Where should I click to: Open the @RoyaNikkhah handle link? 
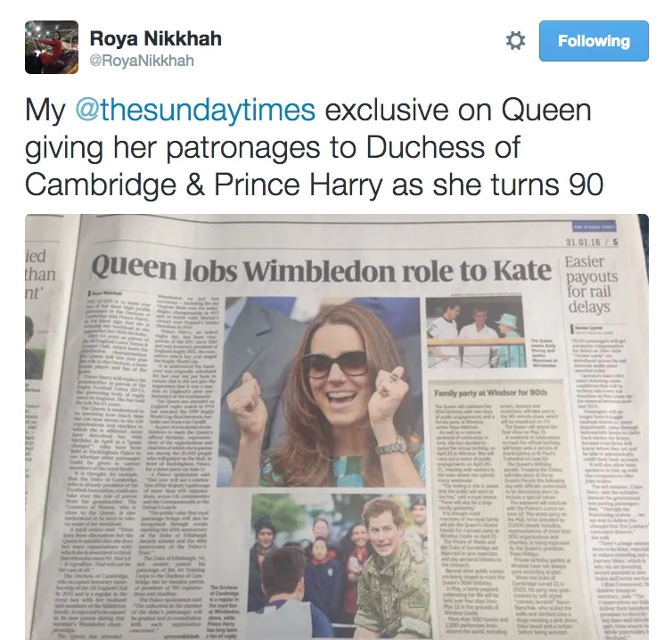click(x=142, y=61)
